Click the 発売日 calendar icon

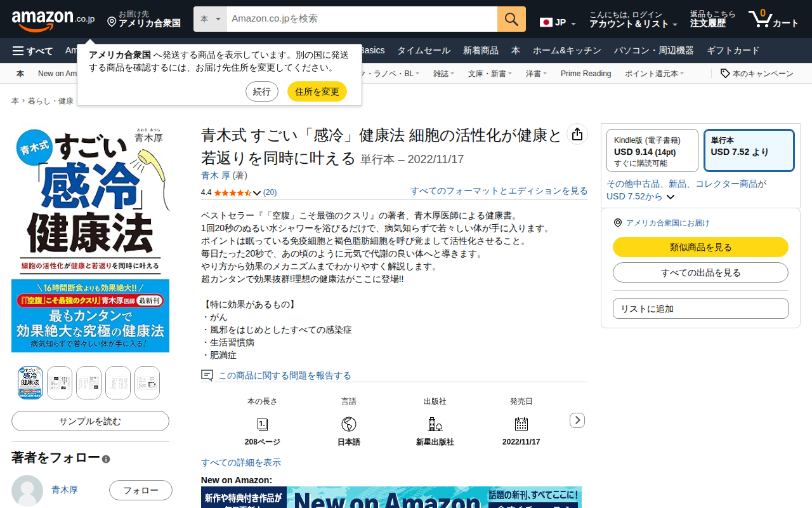(x=521, y=424)
